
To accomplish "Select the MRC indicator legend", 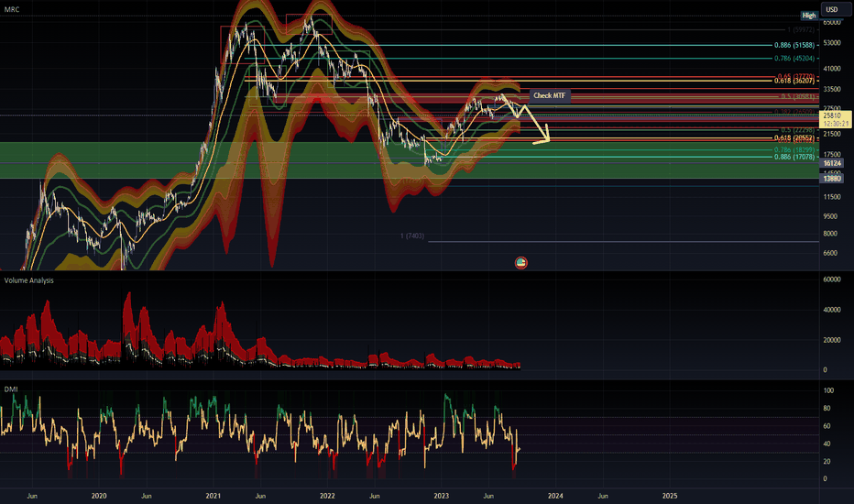I will (x=12, y=9).
